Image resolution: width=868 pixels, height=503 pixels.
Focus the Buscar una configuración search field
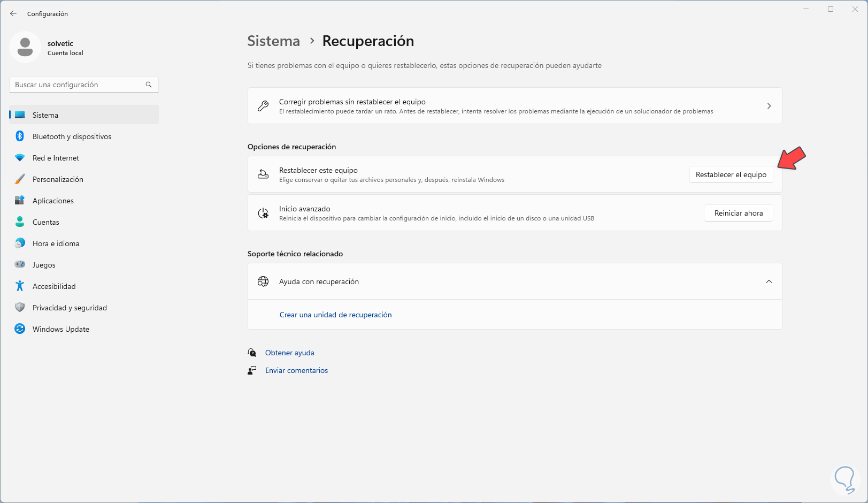pos(78,85)
